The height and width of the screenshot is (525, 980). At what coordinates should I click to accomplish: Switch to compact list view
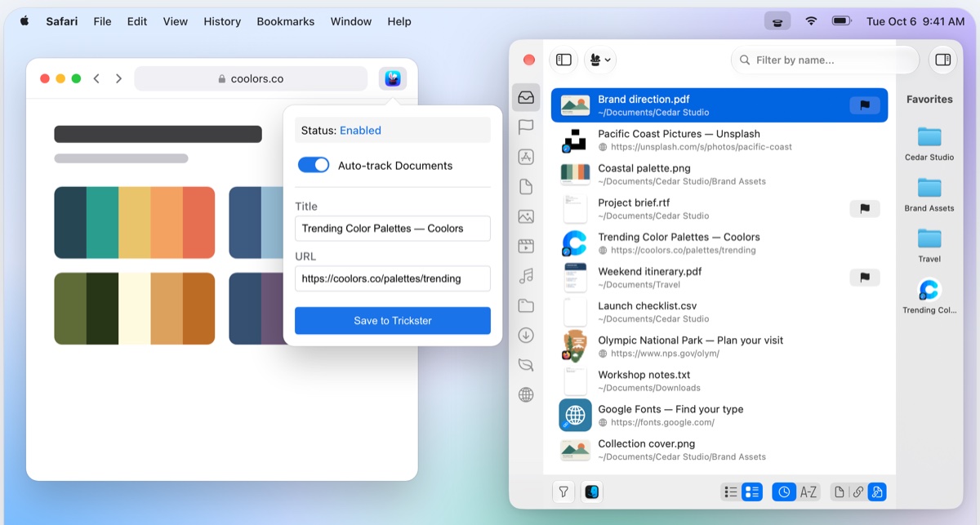pyautogui.click(x=731, y=492)
